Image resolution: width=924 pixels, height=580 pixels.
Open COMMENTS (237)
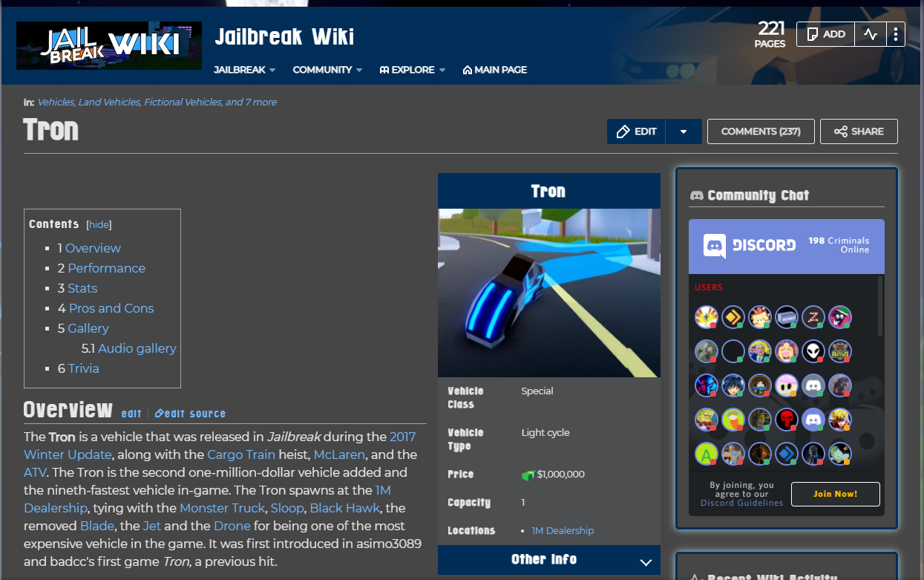pyautogui.click(x=761, y=131)
